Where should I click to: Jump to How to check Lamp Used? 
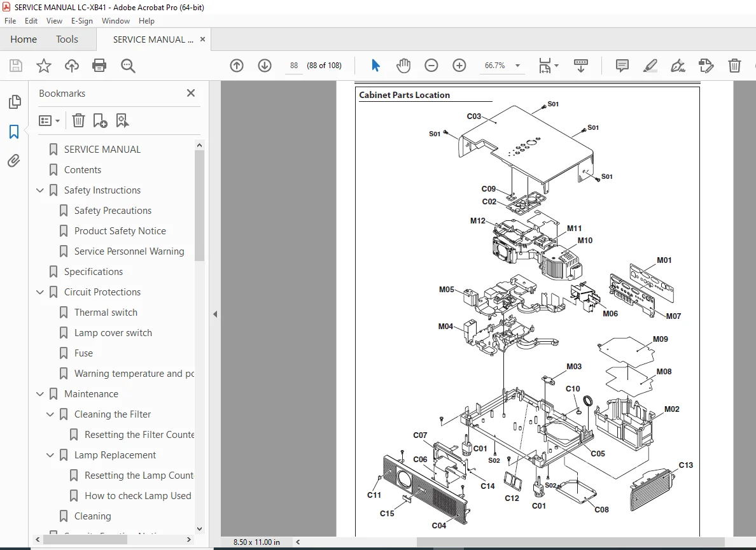(x=138, y=496)
